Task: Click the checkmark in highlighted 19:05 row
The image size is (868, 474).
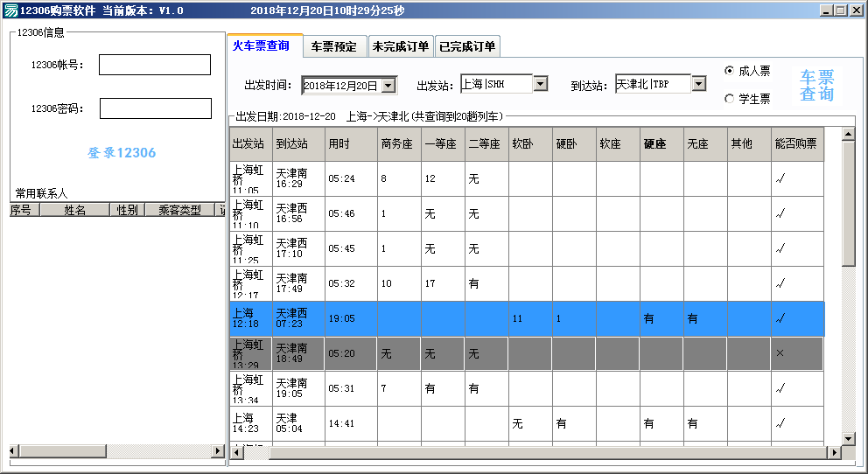Action: point(780,318)
